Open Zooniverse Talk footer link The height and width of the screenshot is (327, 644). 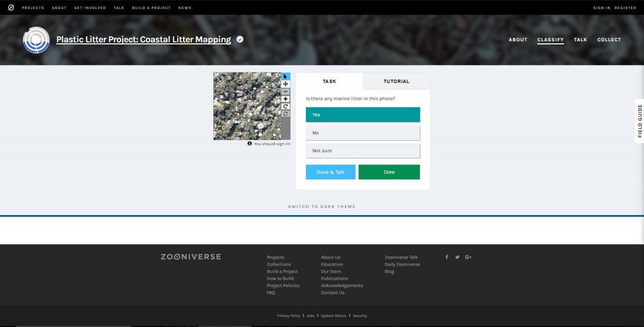point(401,257)
